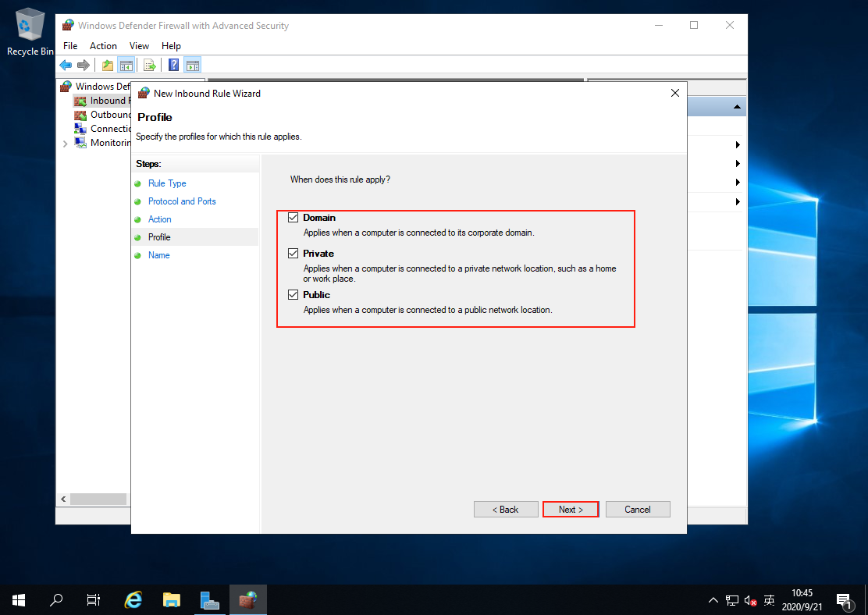Open the View menu
The width and height of the screenshot is (868, 615).
tap(139, 46)
